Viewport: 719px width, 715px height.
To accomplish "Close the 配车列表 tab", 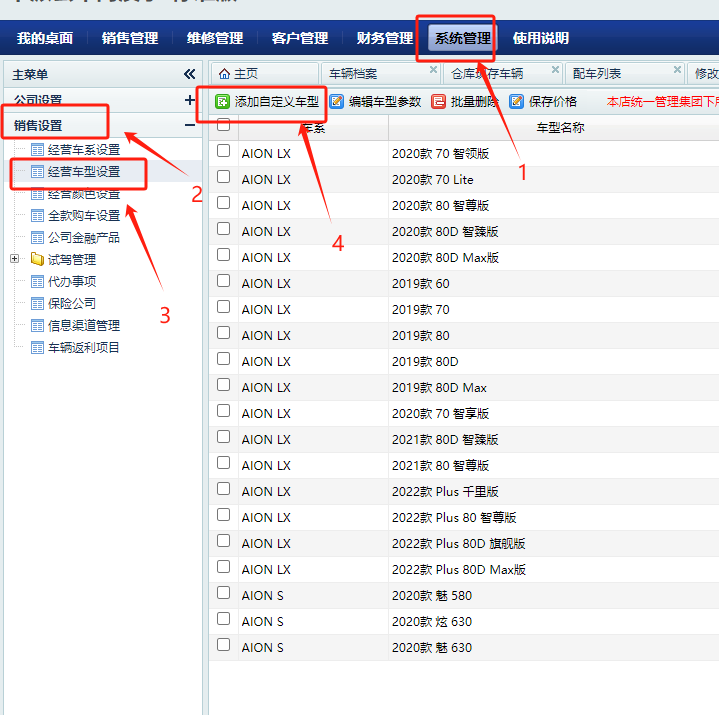I will (x=677, y=71).
